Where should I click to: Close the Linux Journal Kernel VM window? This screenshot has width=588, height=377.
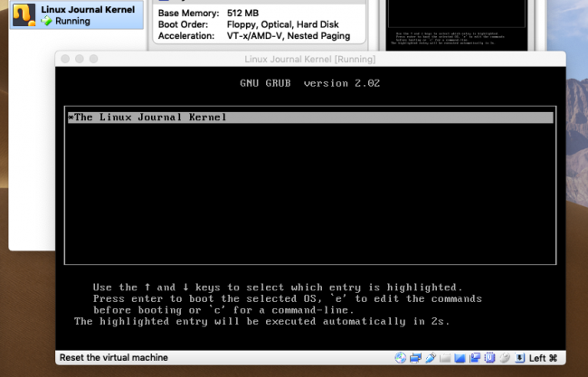coord(65,59)
